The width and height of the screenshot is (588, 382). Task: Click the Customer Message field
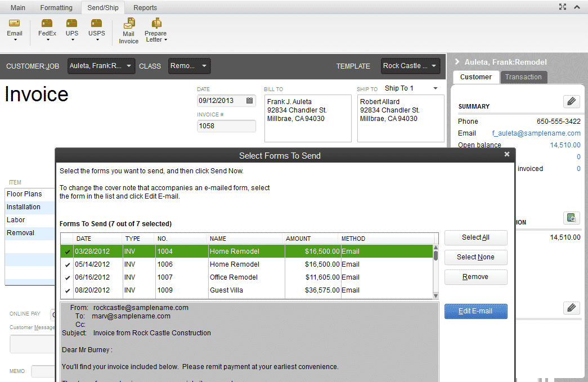(32, 344)
